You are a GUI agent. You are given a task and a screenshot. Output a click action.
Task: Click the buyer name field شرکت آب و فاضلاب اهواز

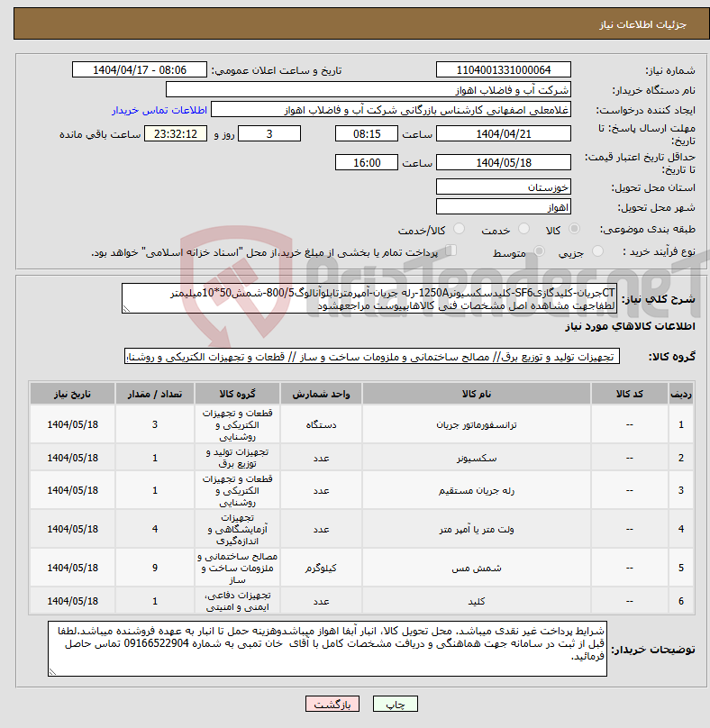pyautogui.click(x=369, y=89)
